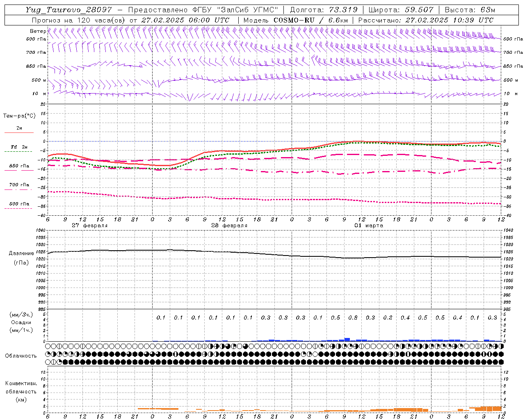Click the green dashed Td 2м legend line

point(19,152)
